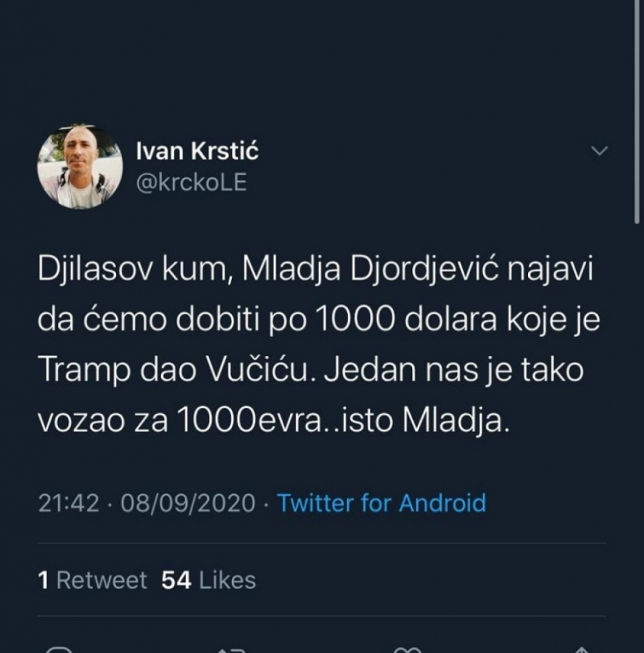
Task: Click the 21:42 tweet timestamp
Action: (68, 503)
